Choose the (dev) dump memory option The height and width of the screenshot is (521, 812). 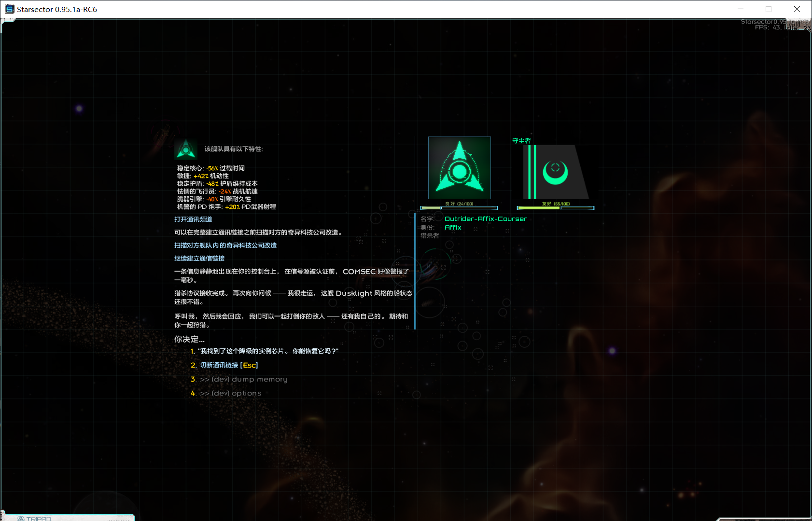pyautogui.click(x=243, y=379)
